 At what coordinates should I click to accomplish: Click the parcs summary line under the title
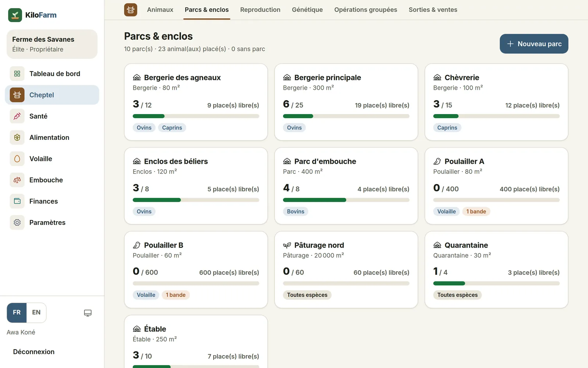(x=194, y=49)
